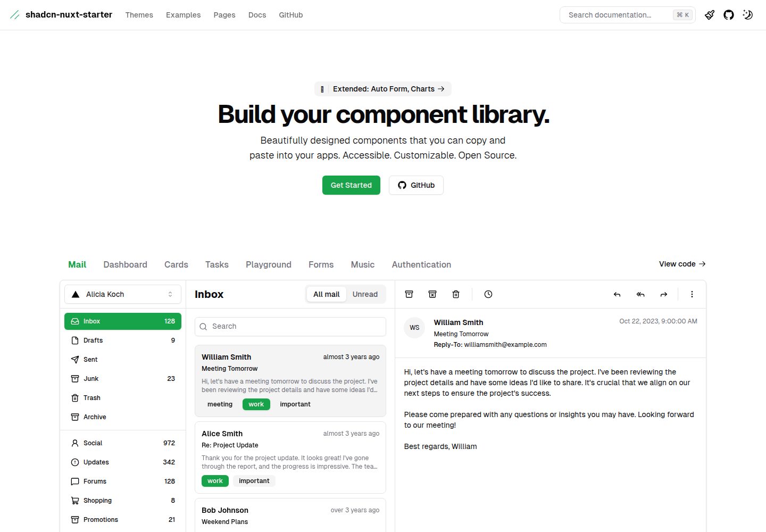Open the GitHub icon in header
The image size is (766, 532).
click(729, 15)
